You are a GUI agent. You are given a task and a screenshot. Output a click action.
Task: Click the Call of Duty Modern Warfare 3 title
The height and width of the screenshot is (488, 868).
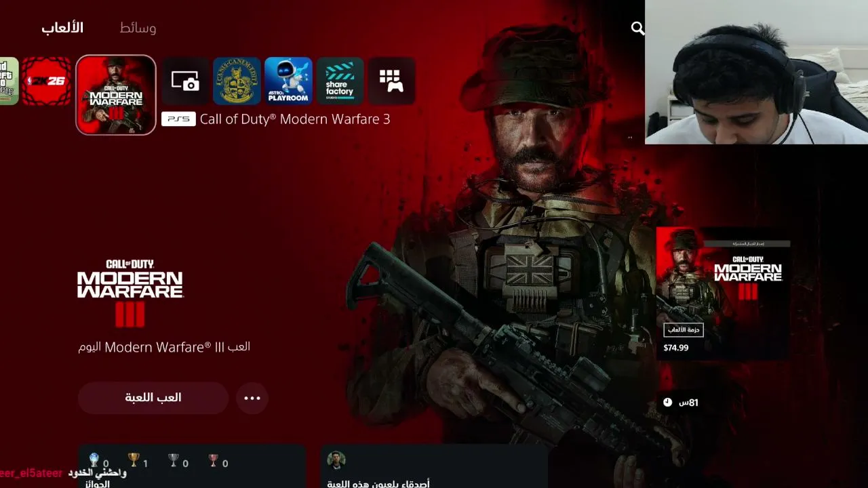click(x=295, y=119)
